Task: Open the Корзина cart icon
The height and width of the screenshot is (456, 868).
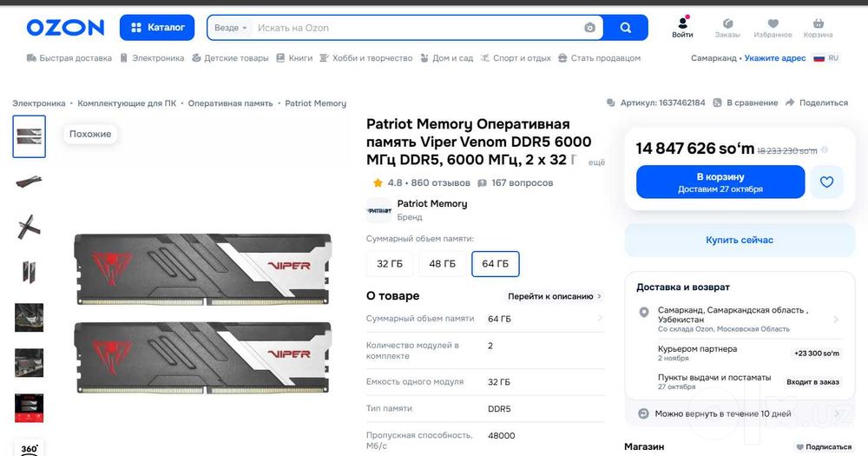Action: [819, 27]
